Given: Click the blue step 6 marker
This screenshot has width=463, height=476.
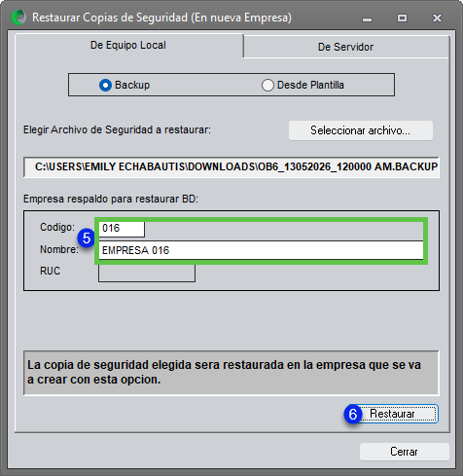Looking at the screenshot, I should click(353, 414).
